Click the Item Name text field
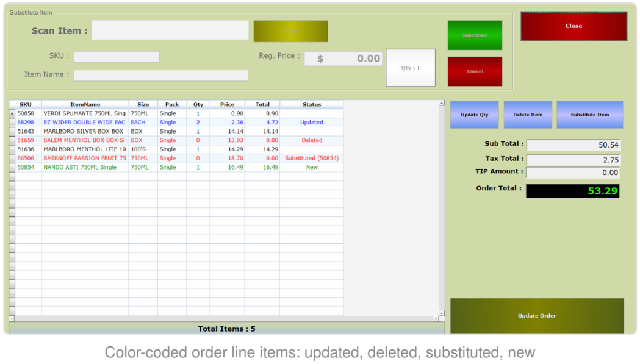640x364 pixels. pos(160,76)
